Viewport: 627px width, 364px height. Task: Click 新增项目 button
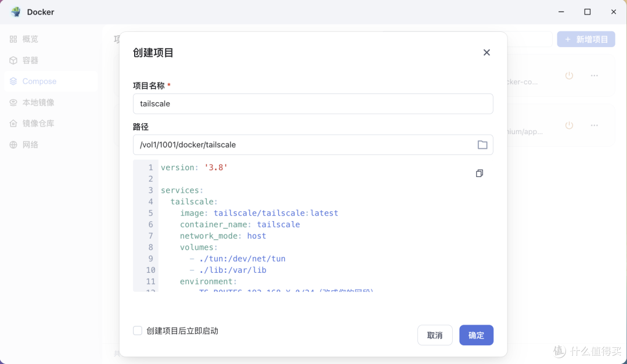586,39
